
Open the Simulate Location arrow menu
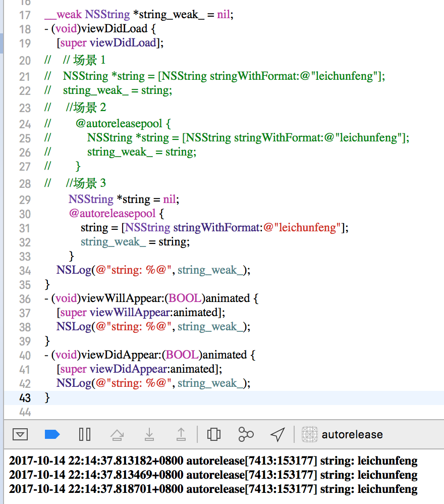tap(277, 435)
